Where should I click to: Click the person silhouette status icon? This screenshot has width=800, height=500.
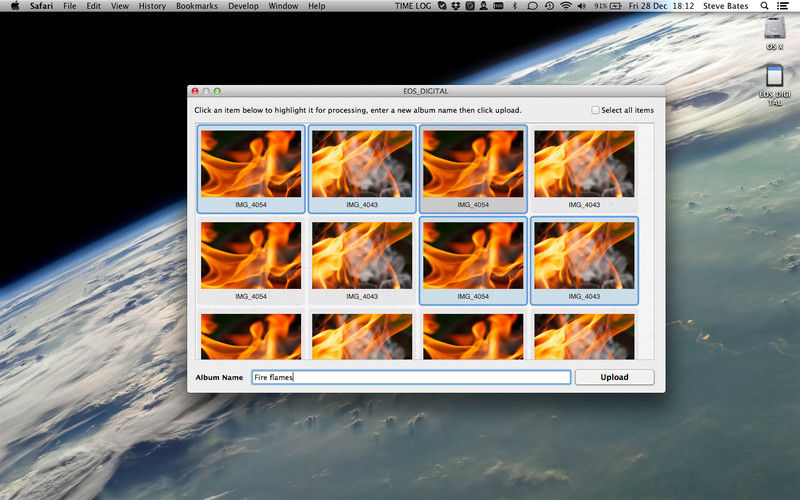tap(483, 6)
